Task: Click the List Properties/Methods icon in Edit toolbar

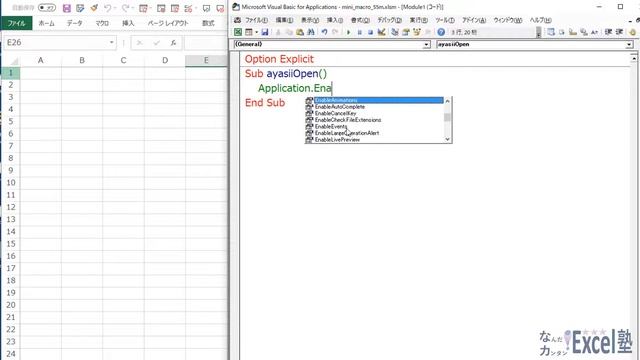Action: [551, 32]
